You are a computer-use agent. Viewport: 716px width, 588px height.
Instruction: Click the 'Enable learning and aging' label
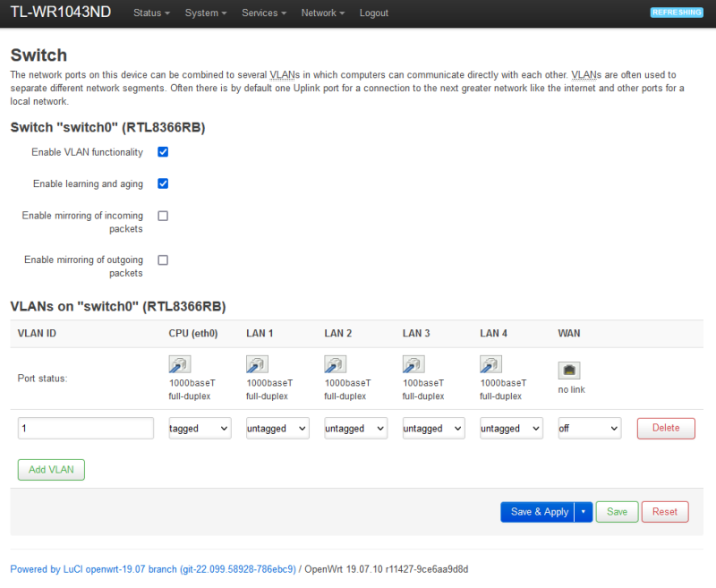click(x=88, y=183)
